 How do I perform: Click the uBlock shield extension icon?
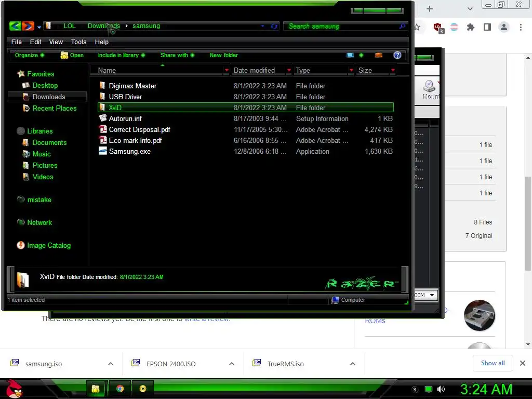click(x=438, y=28)
